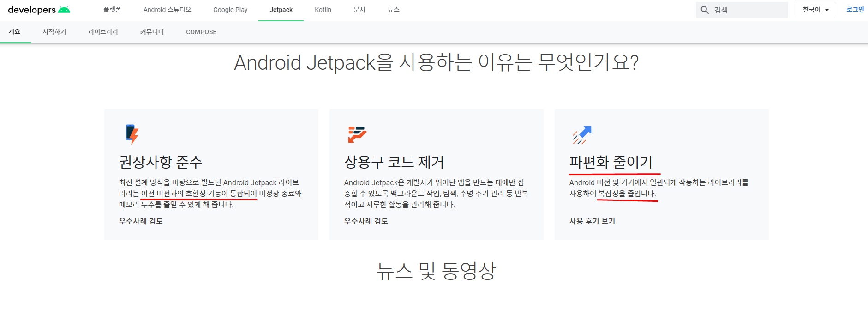Viewport: 868px width, 315px height.
Task: Click the blue arrow icon above 파편화 줄이기
Action: (x=582, y=135)
